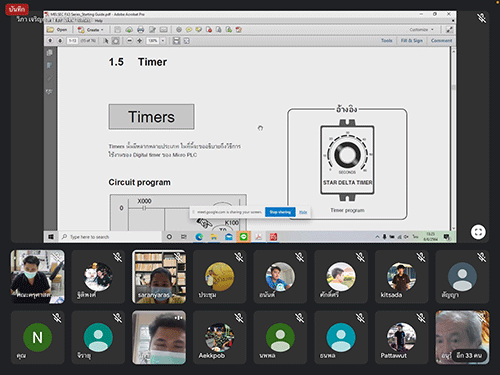Image resolution: width=500 pixels, height=375 pixels.
Task: Click the Print icon in Acrobat toolbar
Action: (140, 30)
